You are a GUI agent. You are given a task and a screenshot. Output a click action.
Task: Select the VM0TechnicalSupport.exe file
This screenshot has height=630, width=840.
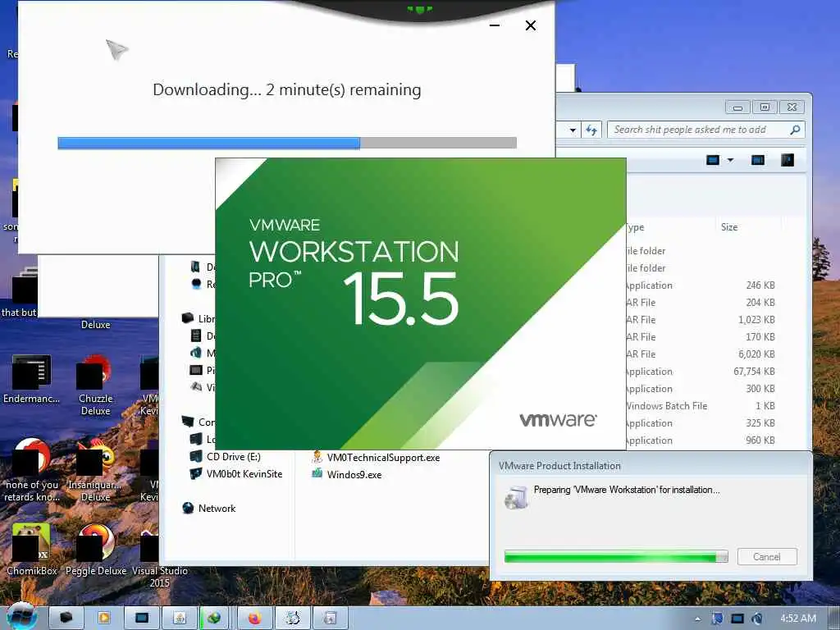(376, 458)
